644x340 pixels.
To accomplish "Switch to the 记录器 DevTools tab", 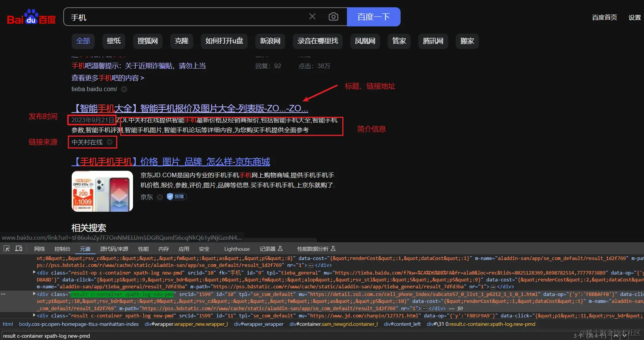I will [x=271, y=249].
